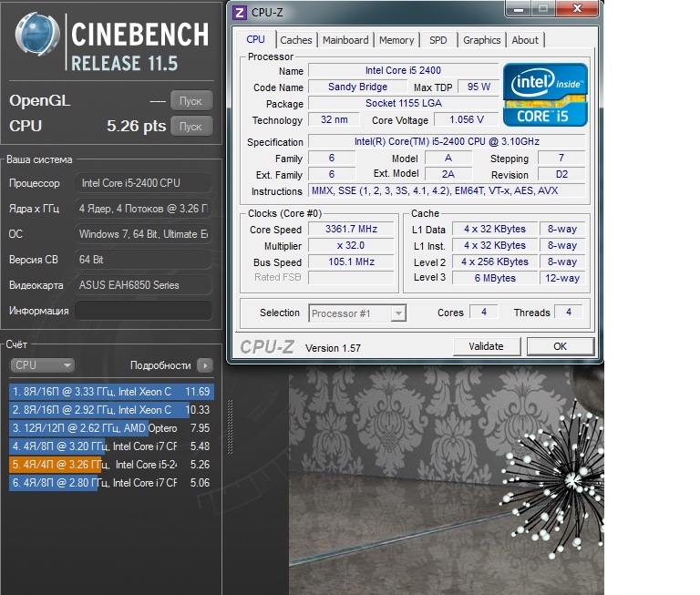Click the Level 3 12-way value
The width and height of the screenshot is (700, 595).
coord(562,278)
